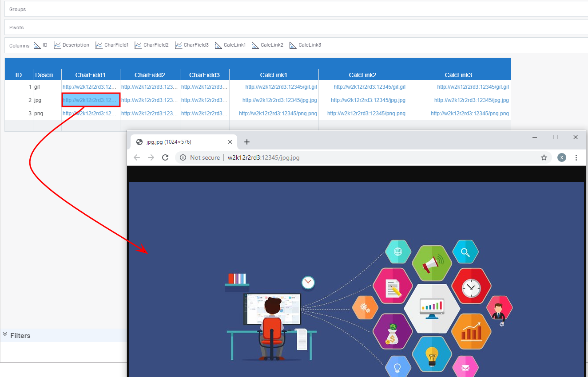Click the CalcLink1 column chip icon
Image resolution: width=588 pixels, height=377 pixels.
point(219,45)
